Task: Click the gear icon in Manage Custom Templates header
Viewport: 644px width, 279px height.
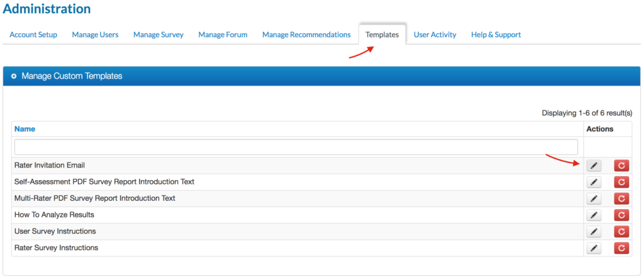Action: pos(14,76)
